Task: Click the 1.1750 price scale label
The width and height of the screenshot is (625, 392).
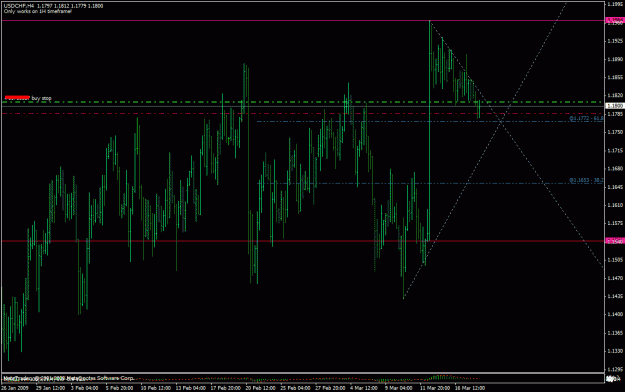Action: coord(615,132)
